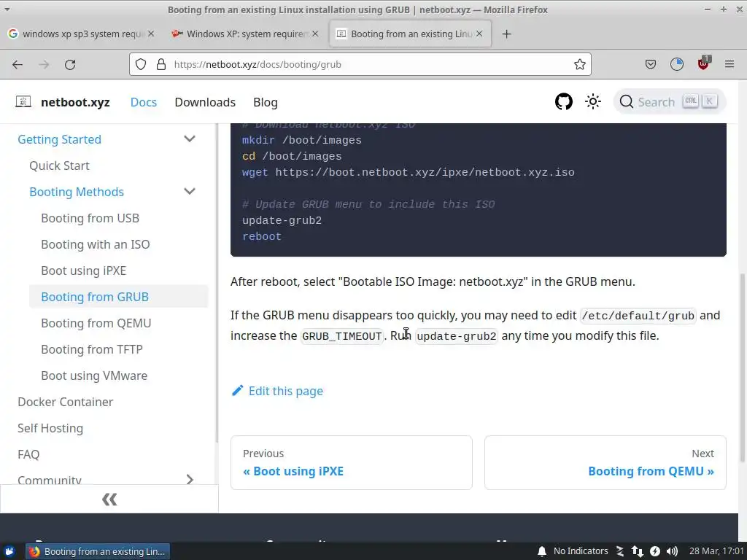Bookmark this page with the star icon

pyautogui.click(x=579, y=64)
